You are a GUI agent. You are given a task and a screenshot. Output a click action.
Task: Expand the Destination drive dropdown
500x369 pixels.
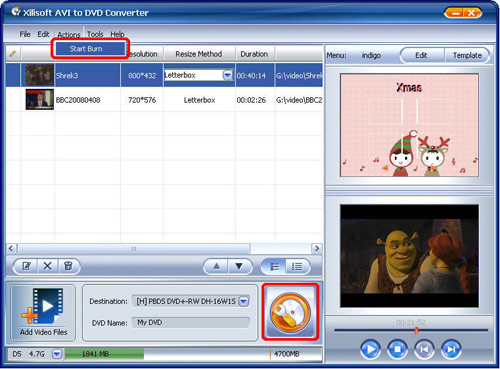click(x=244, y=301)
